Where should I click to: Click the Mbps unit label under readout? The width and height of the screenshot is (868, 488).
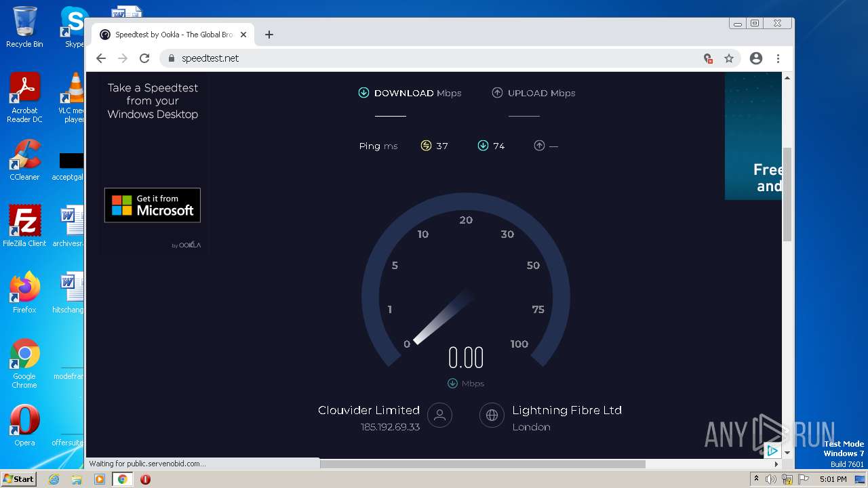click(x=473, y=384)
